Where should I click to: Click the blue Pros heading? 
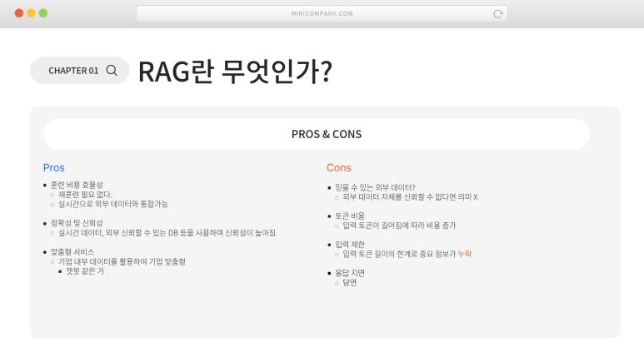(x=54, y=167)
